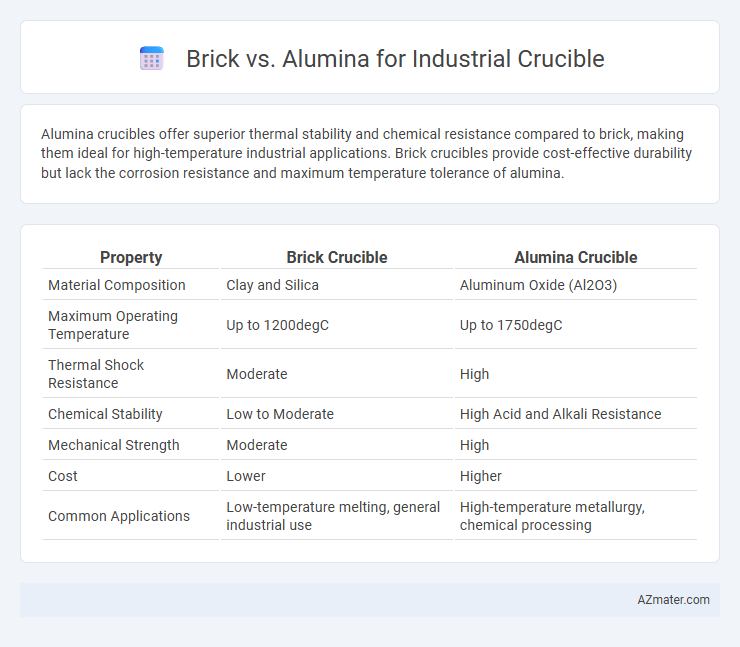The height and width of the screenshot is (647, 740).
Task: Select the 'Material Composition' row label
Action: pyautogui.click(x=117, y=285)
